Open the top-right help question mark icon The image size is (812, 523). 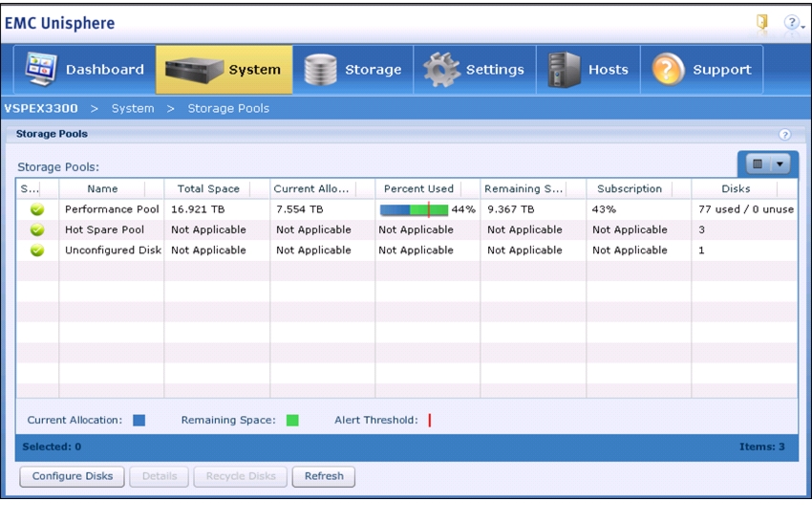click(790, 22)
